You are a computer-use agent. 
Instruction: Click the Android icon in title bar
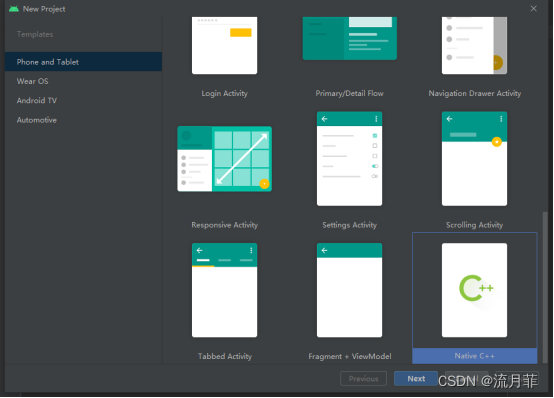[x=14, y=9]
